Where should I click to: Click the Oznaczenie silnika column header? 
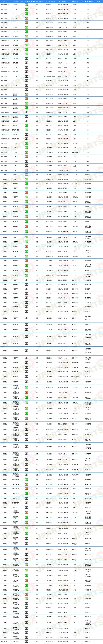coord(88,1)
